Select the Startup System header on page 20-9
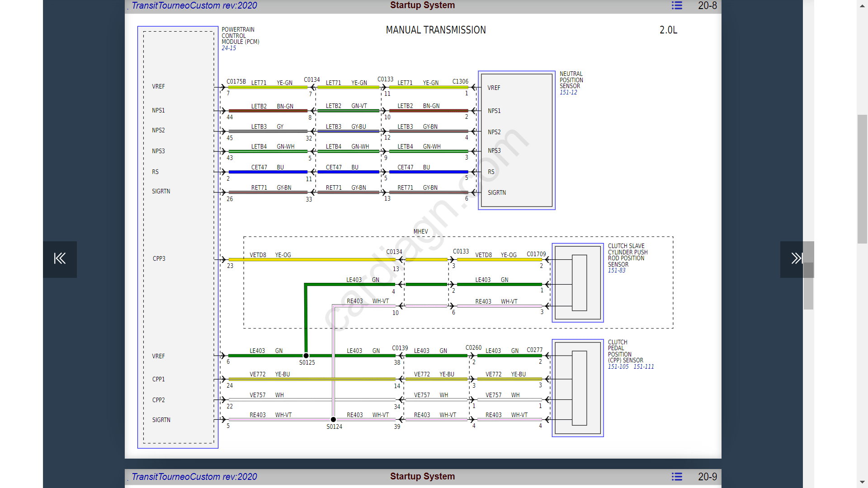Viewport: 868px width, 488px height. (422, 477)
